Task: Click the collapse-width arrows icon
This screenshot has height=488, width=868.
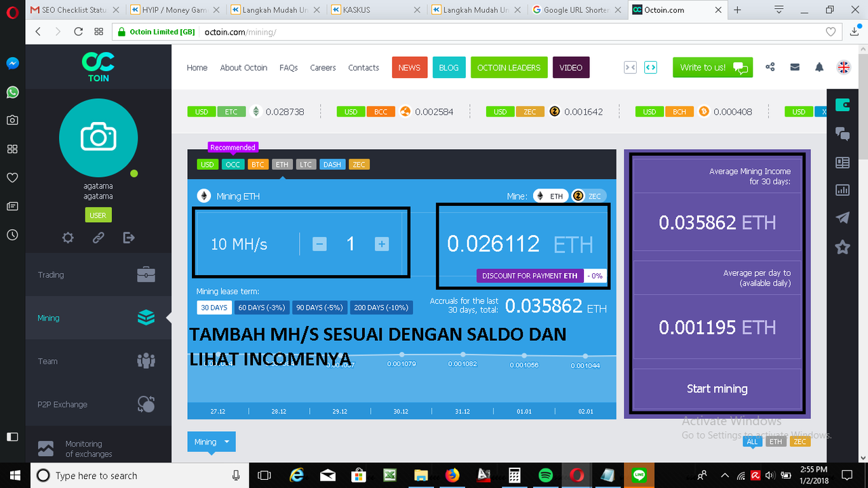Action: tap(630, 67)
